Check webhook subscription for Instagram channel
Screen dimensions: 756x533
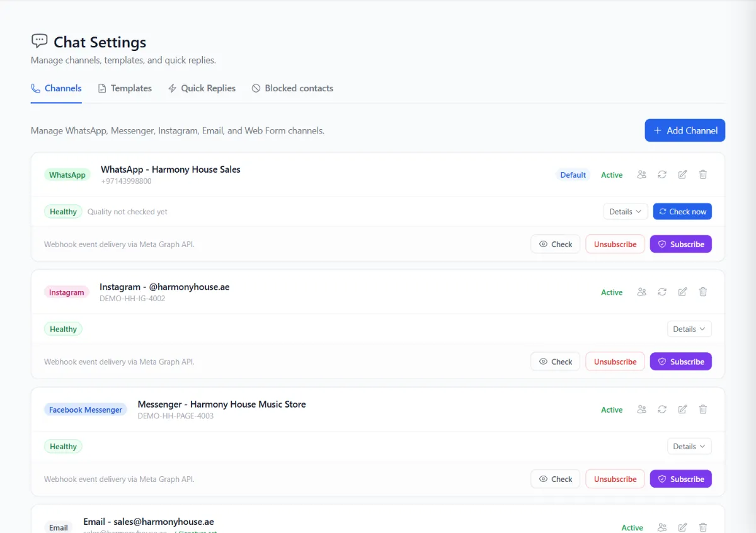pyautogui.click(x=555, y=362)
